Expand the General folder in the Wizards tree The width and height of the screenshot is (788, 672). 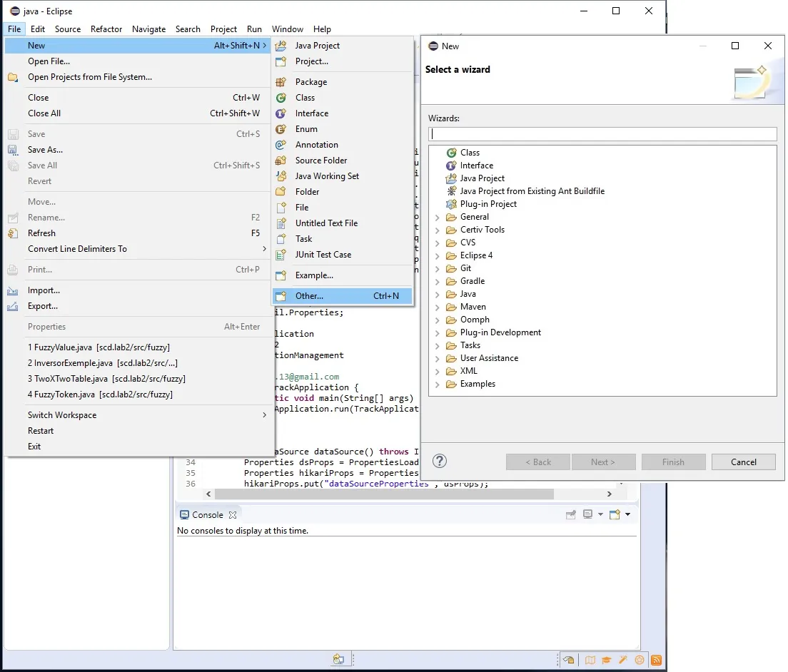(x=438, y=218)
